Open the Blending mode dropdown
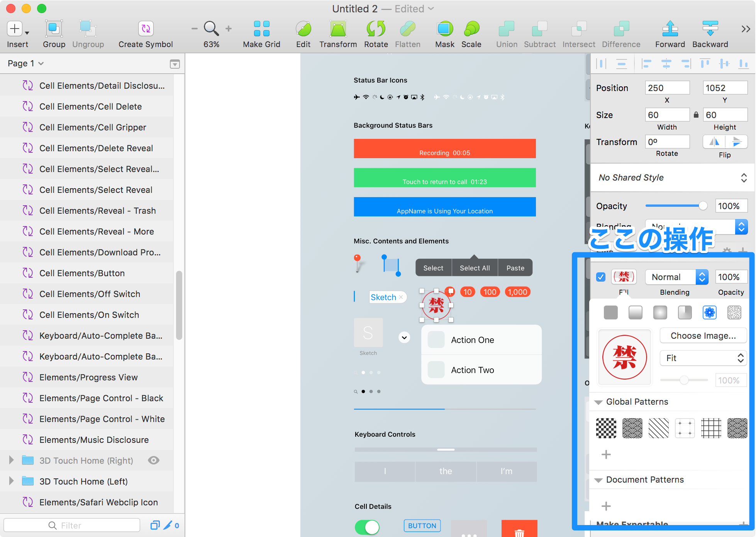The image size is (756, 537). [x=675, y=277]
